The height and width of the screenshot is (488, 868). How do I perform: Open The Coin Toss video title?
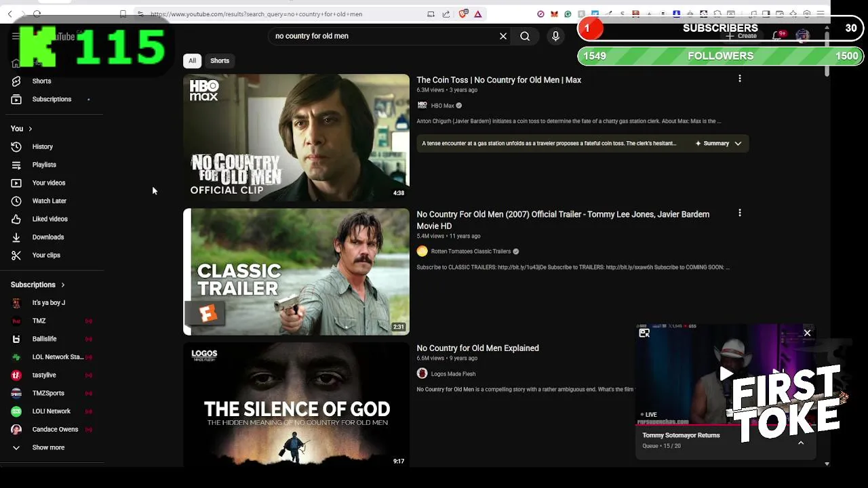click(498, 80)
